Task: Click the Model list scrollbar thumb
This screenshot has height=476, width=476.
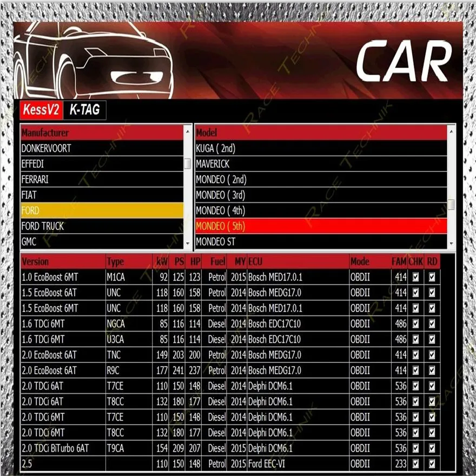Action: click(x=452, y=204)
